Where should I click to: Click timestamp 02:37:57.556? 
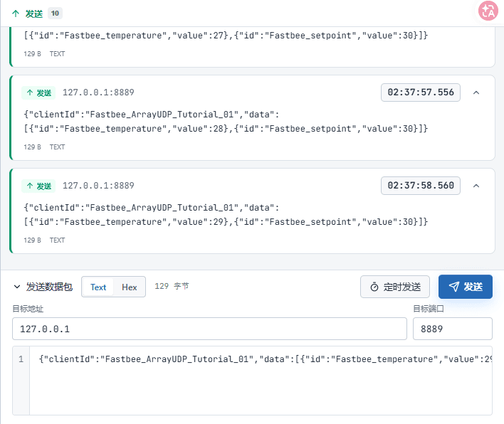[421, 92]
